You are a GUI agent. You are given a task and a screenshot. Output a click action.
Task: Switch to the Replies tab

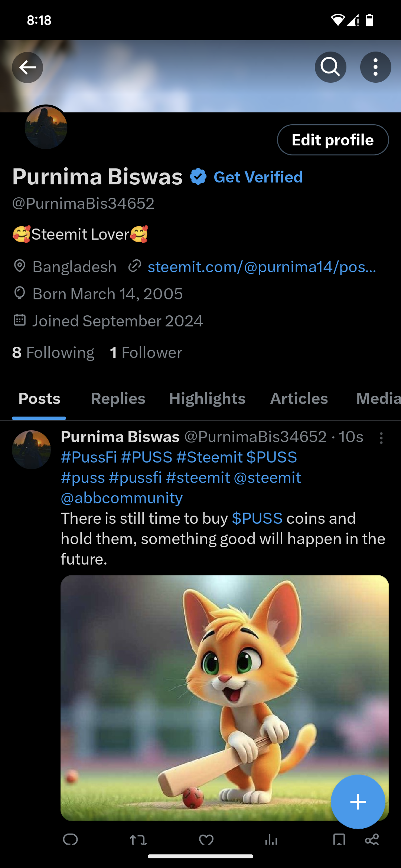tap(118, 399)
